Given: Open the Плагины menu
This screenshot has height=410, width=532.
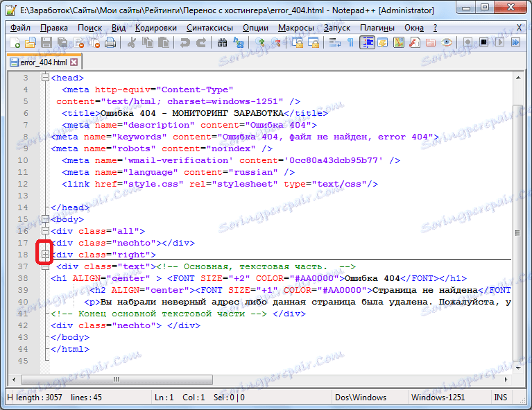Looking at the screenshot, I should [377, 28].
